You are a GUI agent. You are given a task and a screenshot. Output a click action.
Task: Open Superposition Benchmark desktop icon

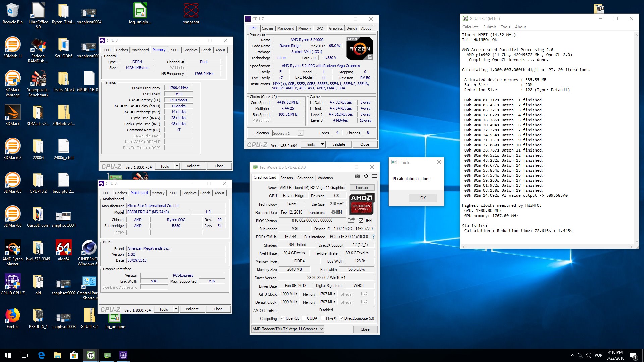click(x=38, y=84)
